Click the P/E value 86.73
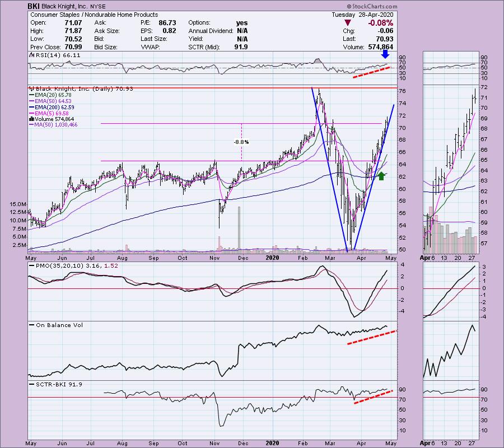The height and width of the screenshot is (448, 504). coord(167,23)
